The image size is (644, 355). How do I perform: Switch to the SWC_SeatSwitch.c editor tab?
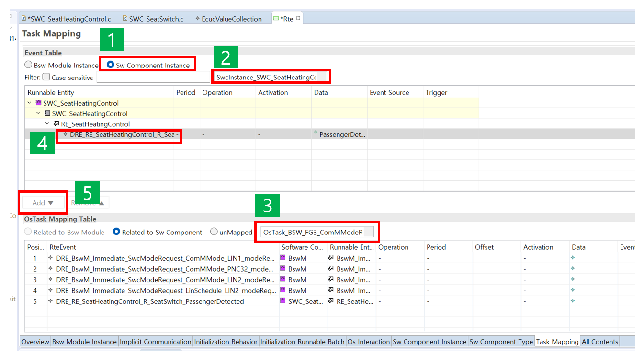click(x=153, y=19)
